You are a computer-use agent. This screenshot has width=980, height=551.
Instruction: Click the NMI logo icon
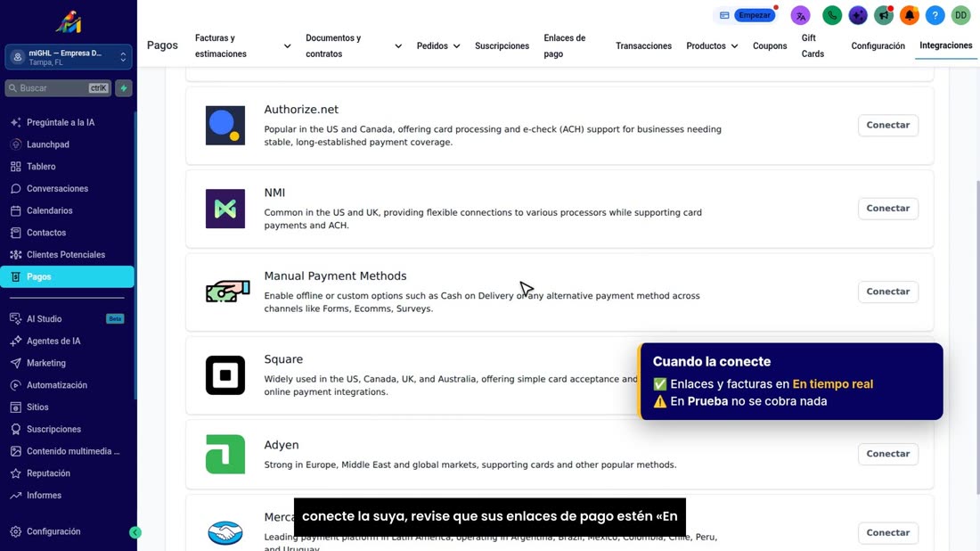point(225,209)
